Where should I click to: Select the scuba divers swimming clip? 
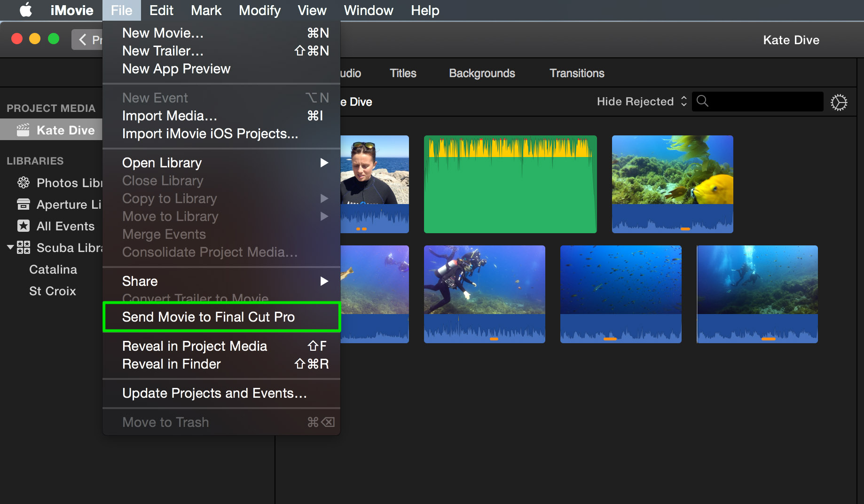point(484,294)
